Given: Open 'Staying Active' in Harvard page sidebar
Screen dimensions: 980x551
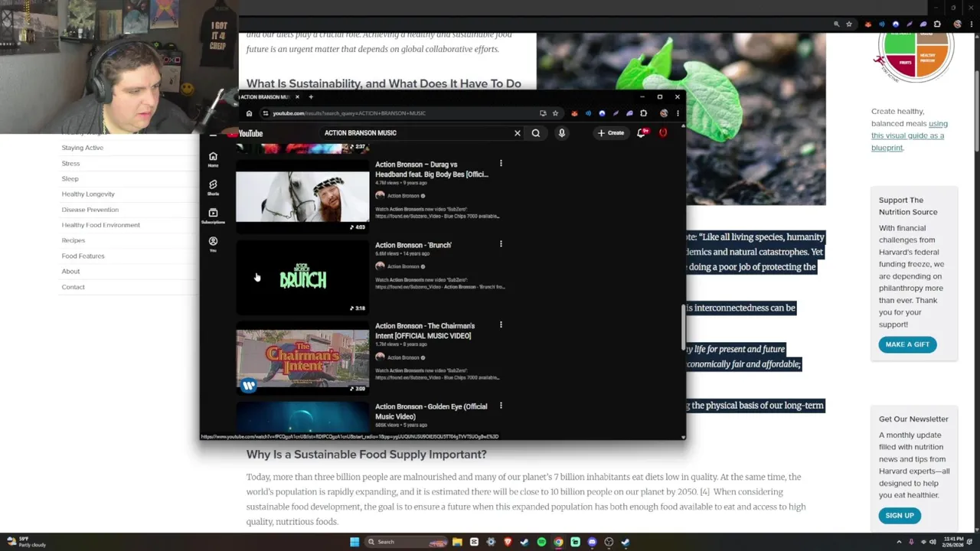Looking at the screenshot, I should (83, 148).
